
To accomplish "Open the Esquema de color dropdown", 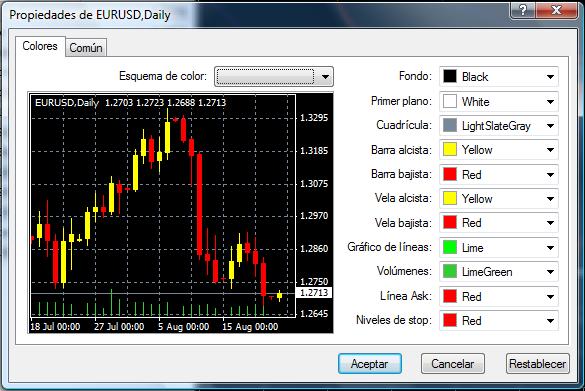I will [274, 77].
